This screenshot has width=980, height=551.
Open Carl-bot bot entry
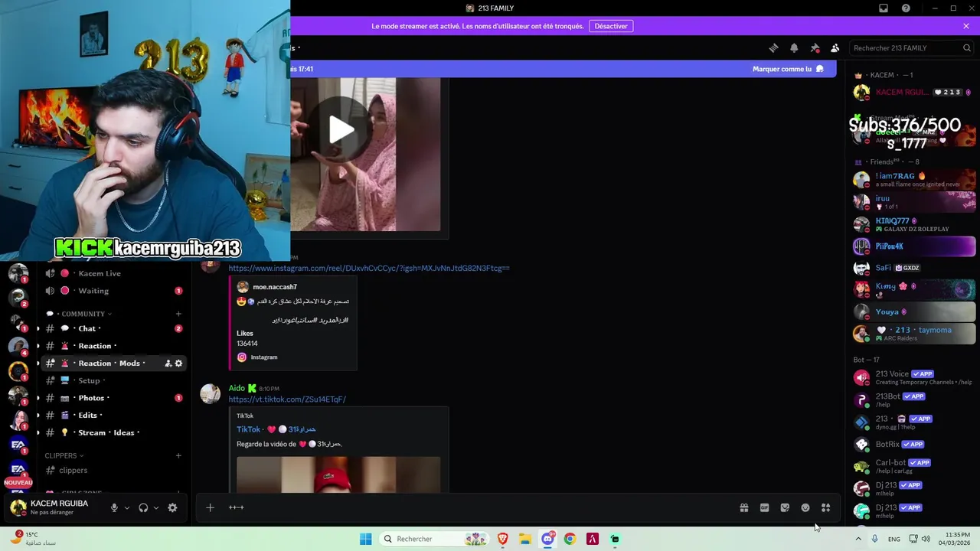coord(914,466)
